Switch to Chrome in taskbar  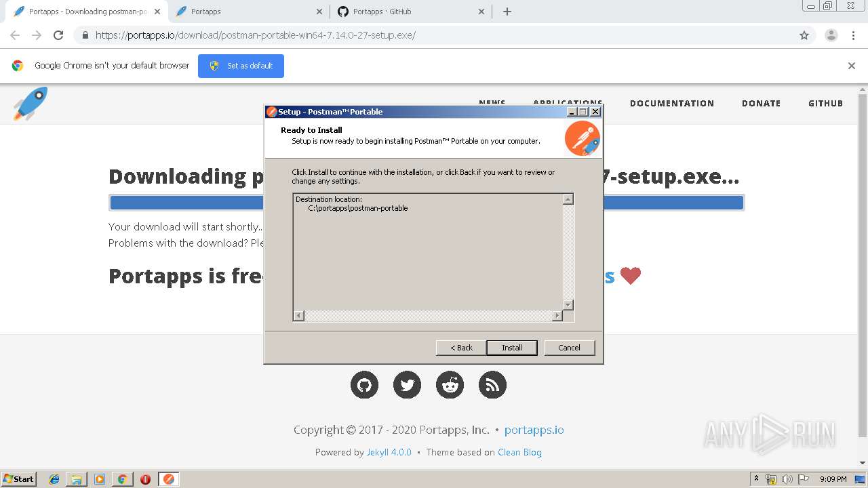tap(122, 479)
